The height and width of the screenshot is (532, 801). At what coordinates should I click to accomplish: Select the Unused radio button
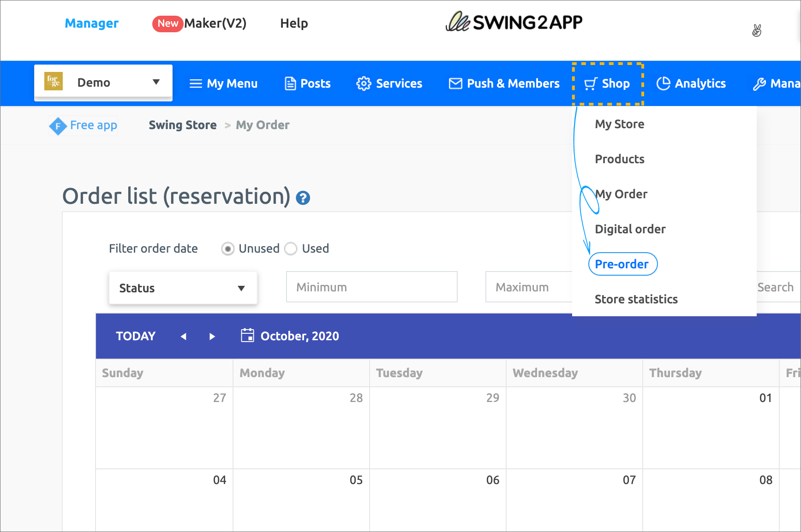tap(227, 249)
